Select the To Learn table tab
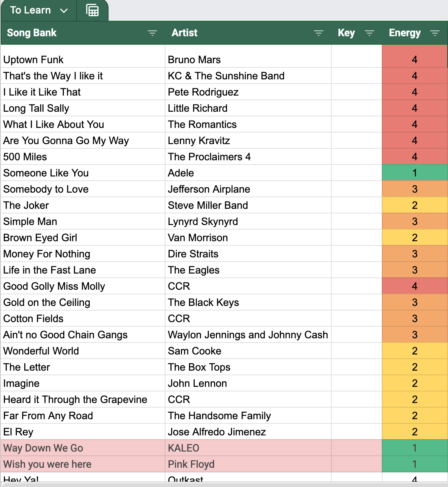The width and height of the screenshot is (448, 487). 38,10
